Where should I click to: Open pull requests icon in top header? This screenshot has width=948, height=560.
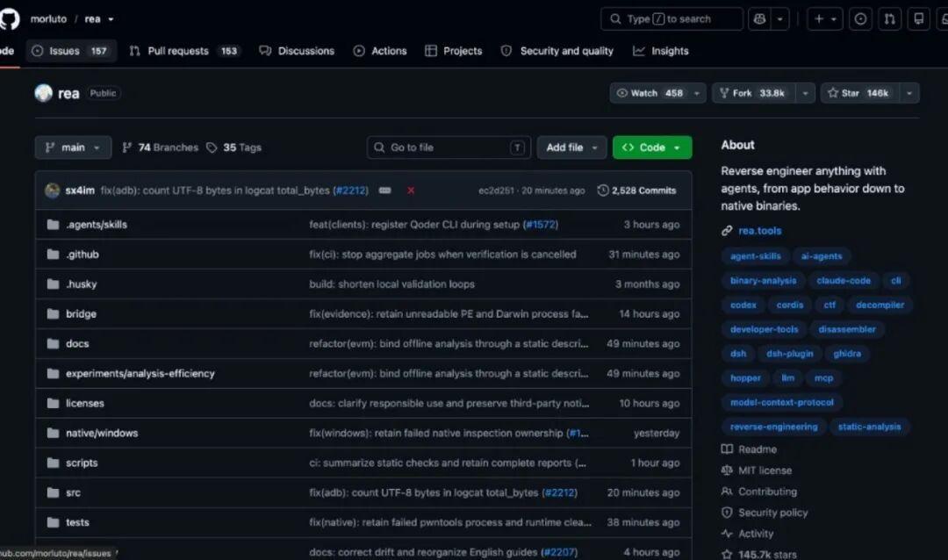[889, 18]
